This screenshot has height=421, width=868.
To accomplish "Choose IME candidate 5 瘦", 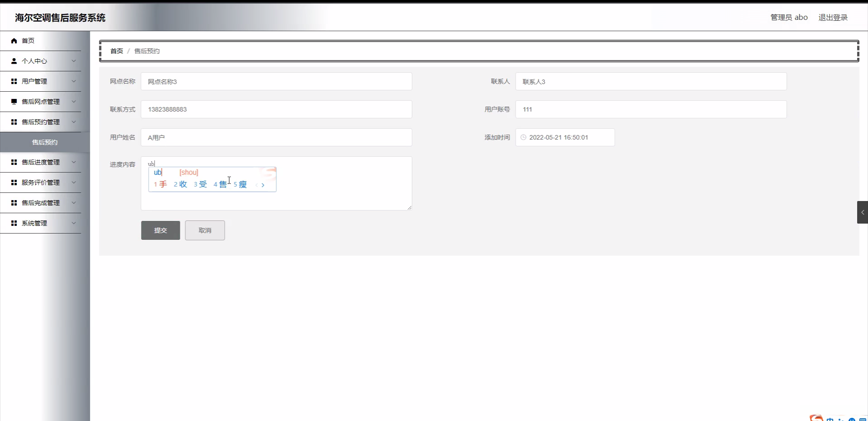I will pos(240,184).
